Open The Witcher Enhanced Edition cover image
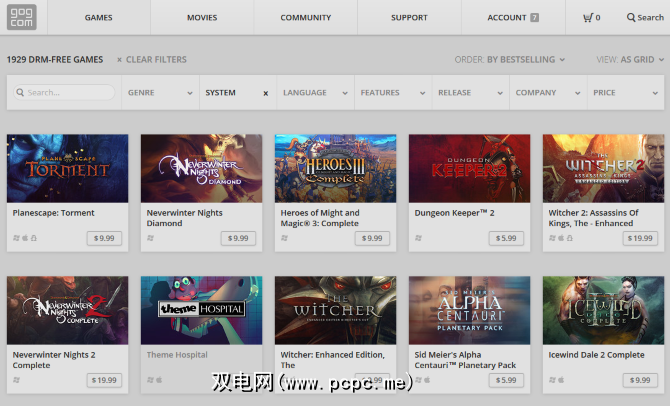This screenshot has height=406, width=670. click(335, 310)
